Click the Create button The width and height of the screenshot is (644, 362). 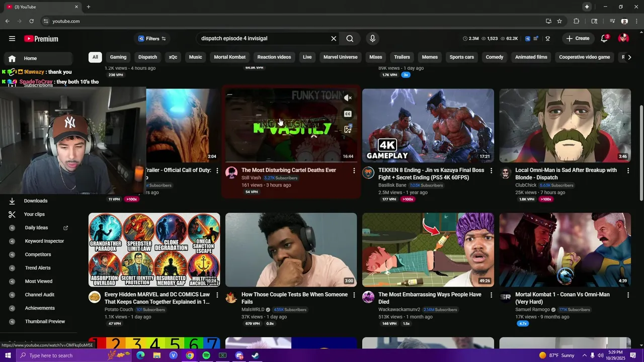click(x=578, y=39)
